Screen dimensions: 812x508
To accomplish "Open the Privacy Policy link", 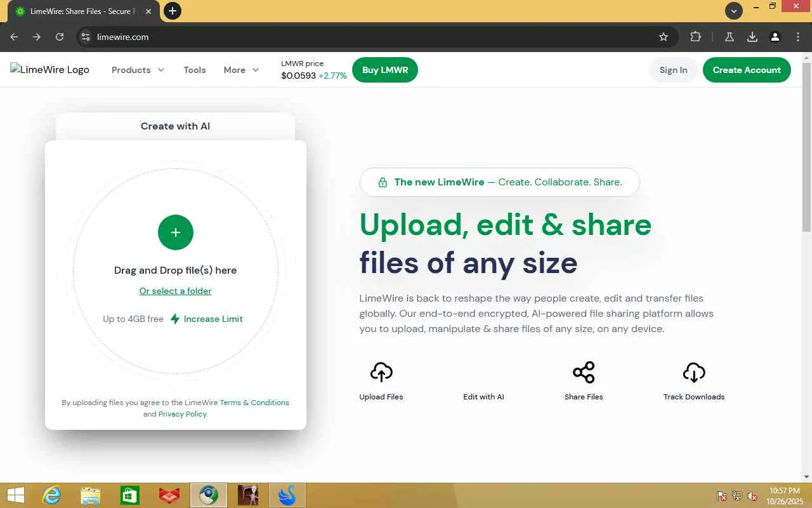I will coord(183,414).
